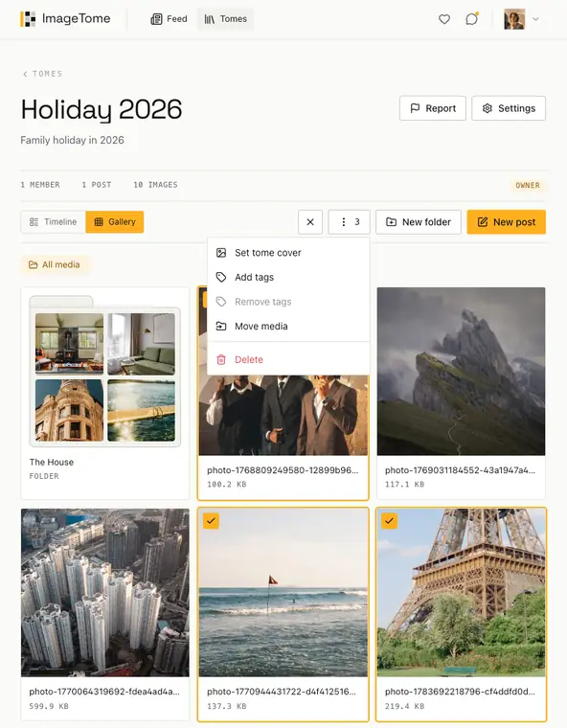Switch to Timeline view
This screenshot has height=728, width=567.
[x=53, y=222]
